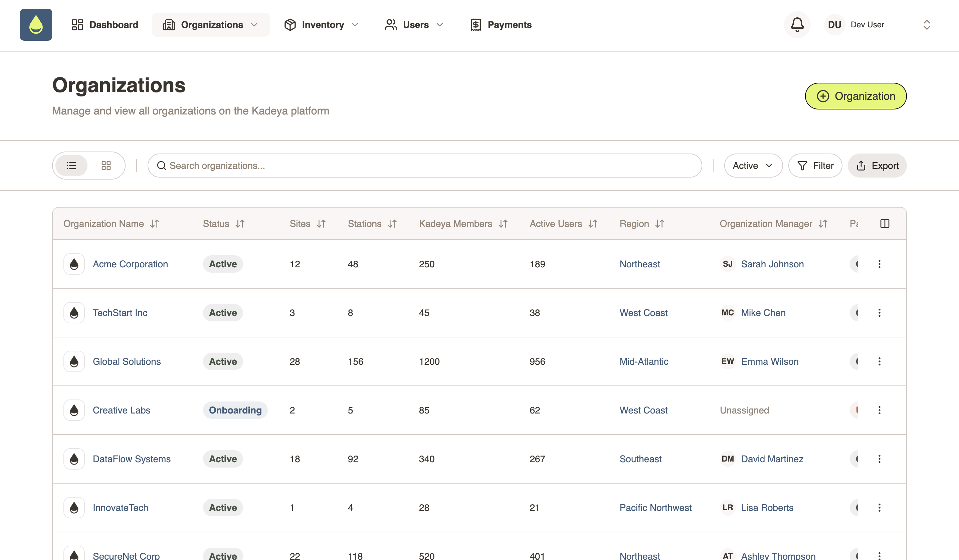Open Creative Labs details link
Image resolution: width=959 pixels, height=560 pixels.
tap(122, 410)
